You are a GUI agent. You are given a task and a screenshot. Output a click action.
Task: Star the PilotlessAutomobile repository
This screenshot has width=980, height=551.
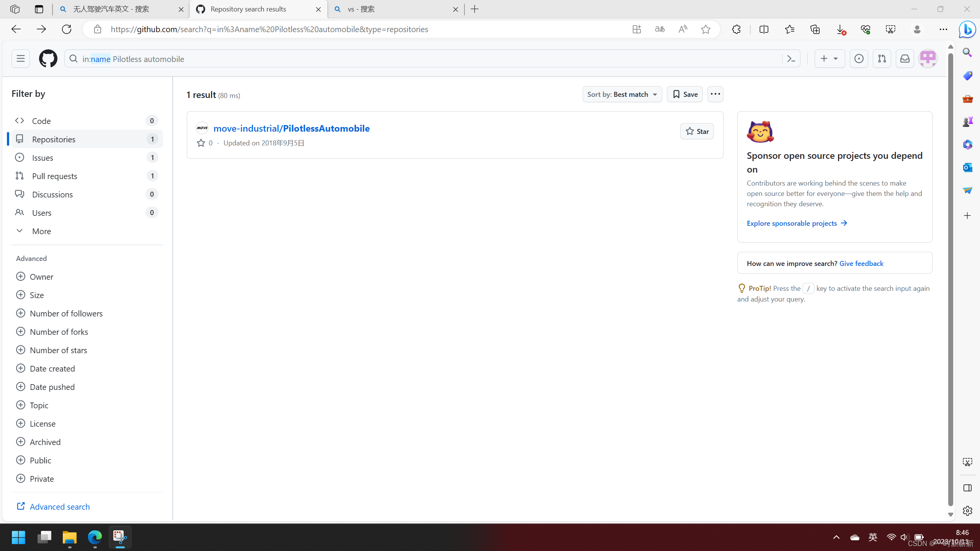pyautogui.click(x=697, y=131)
